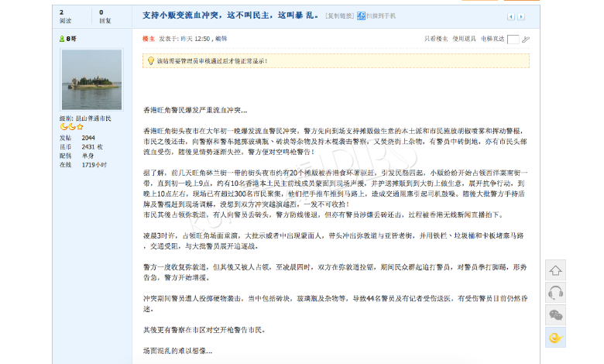The image size is (604, 364).
Task: Click the moon and star user rank icons
Action: 71,126
